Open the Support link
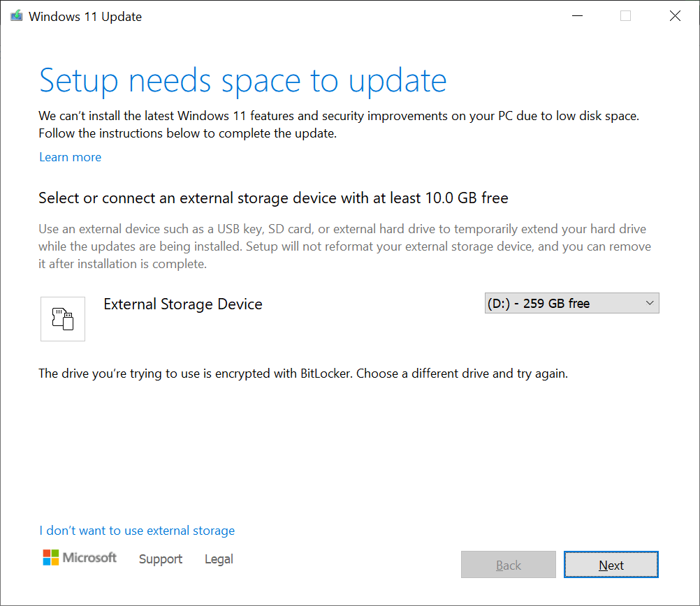This screenshot has height=606, width=700. [161, 559]
